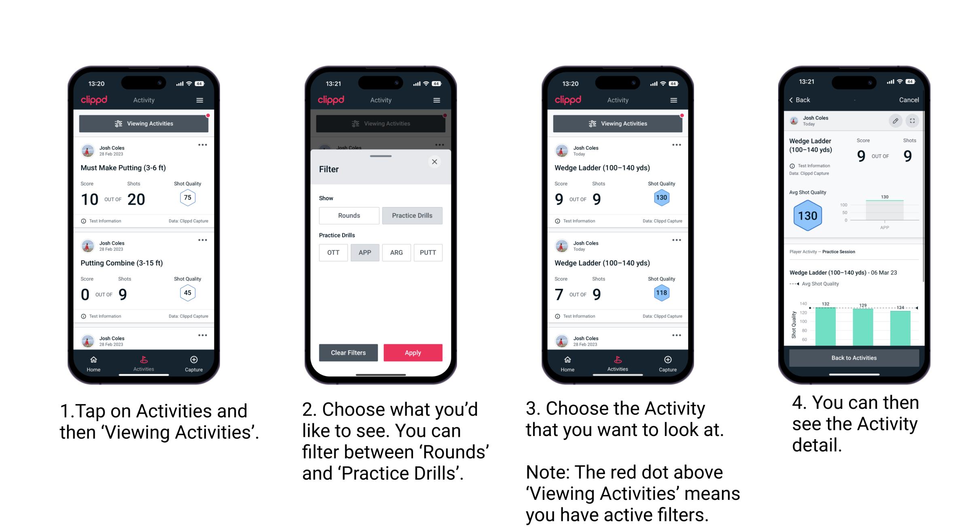Screen dimensions: 980x527
Task: Tap the close X on filter modal
Action: (434, 162)
